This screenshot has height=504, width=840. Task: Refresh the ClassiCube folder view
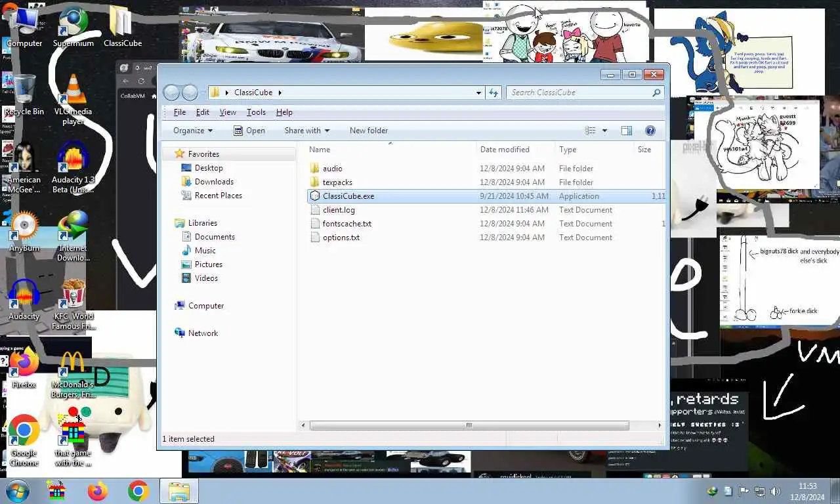pos(493,93)
